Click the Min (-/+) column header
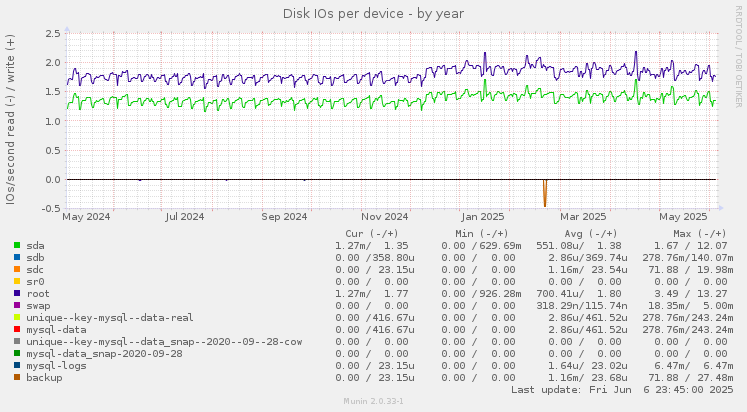 (482, 233)
